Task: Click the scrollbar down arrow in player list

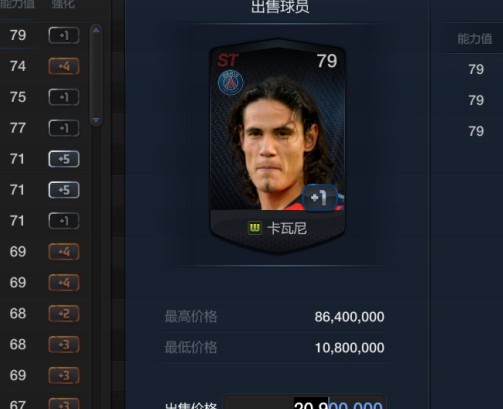Action: click(96, 120)
